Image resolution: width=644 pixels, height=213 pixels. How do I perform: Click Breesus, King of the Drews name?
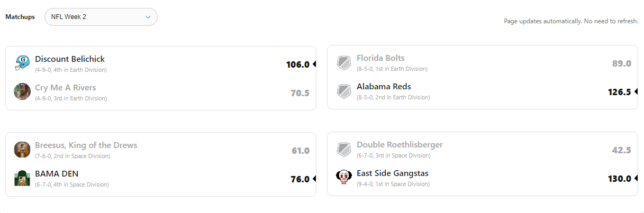click(x=86, y=145)
